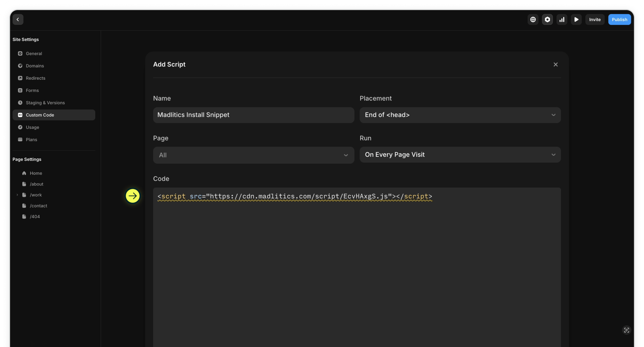Open the site settings gear icon
644x347 pixels.
click(547, 20)
